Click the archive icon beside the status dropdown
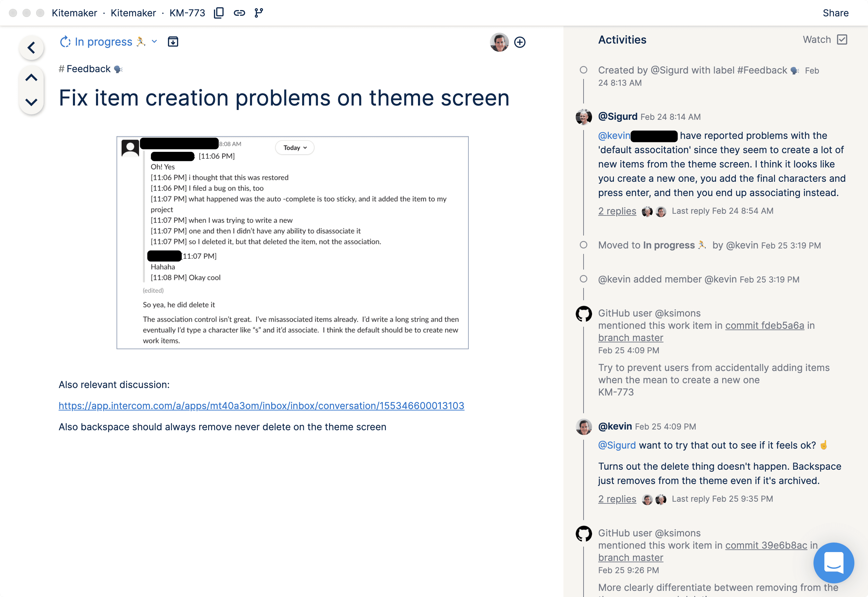 tap(173, 42)
